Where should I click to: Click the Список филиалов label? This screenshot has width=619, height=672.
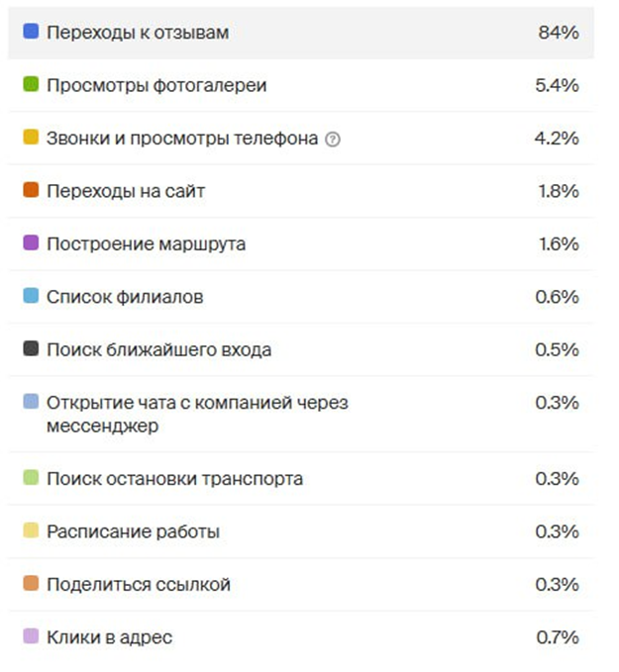pyautogui.click(x=125, y=296)
